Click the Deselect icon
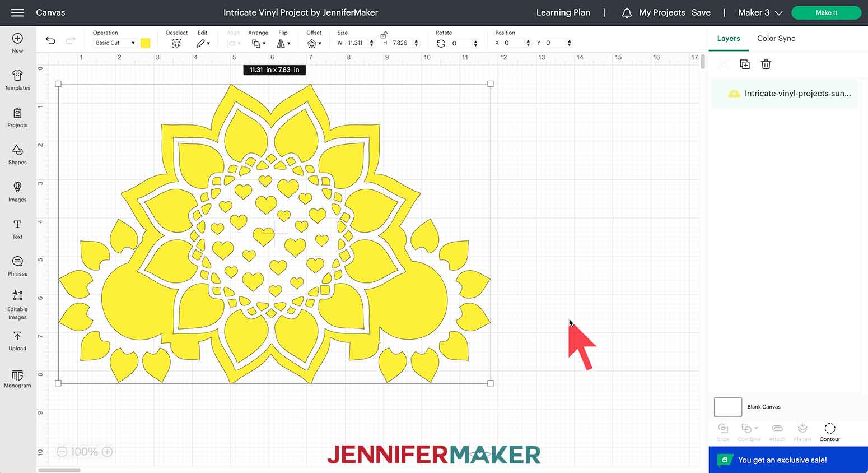The width and height of the screenshot is (868, 473). coord(177,43)
